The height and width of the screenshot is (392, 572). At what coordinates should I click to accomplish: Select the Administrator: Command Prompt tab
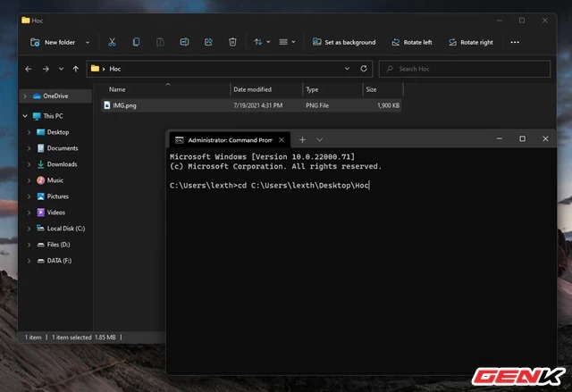point(225,139)
